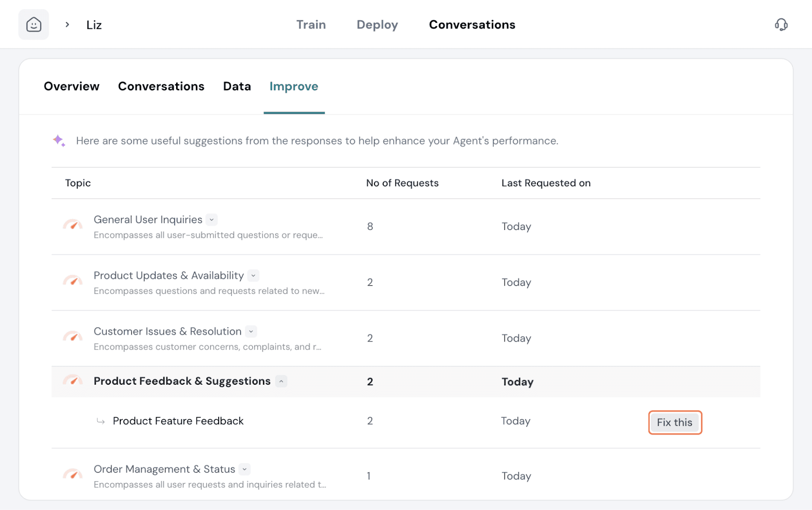
Task: Click gauge icon beside Product Updates & Availability
Action: 73,280
